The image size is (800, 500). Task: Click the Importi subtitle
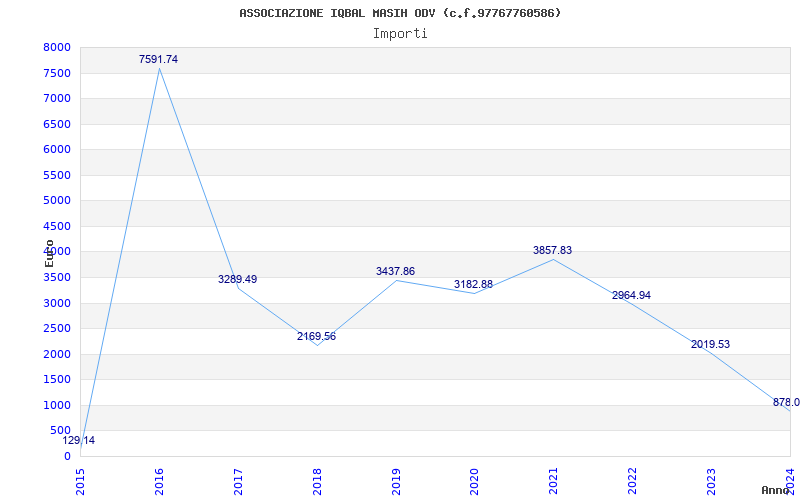[400, 34]
